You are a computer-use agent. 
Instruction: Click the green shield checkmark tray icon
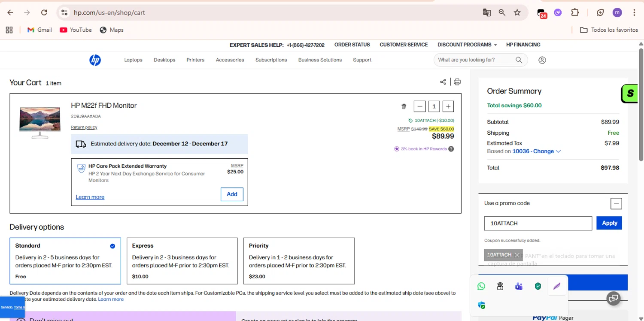coord(538,286)
